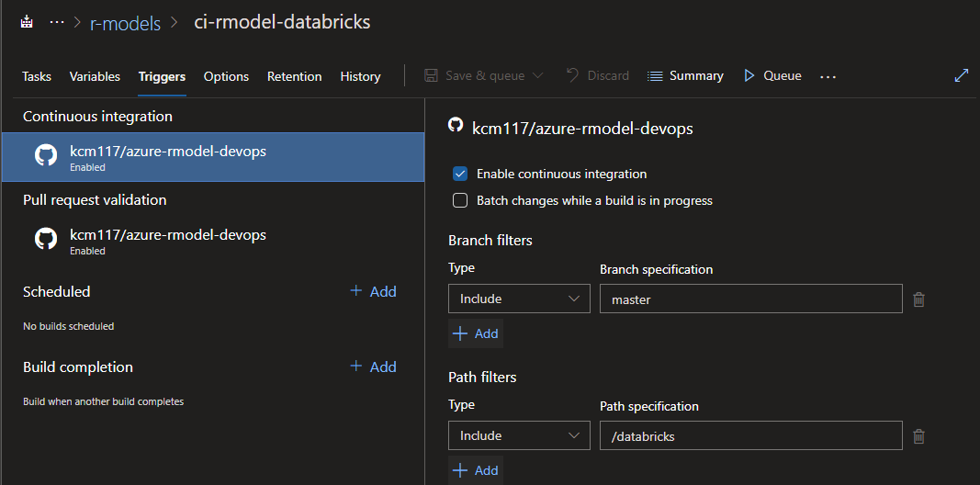Click the Path specification label
The height and width of the screenshot is (485, 980).
649,406
